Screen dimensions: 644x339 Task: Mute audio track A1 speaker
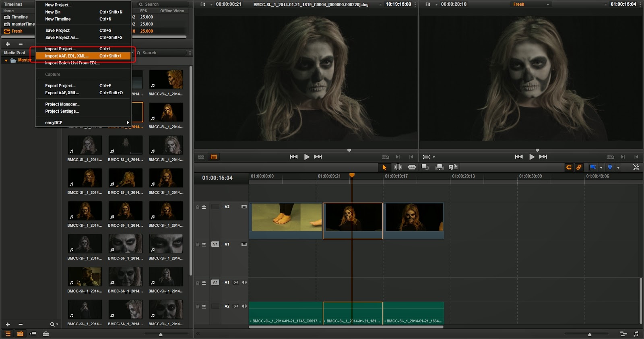click(244, 282)
